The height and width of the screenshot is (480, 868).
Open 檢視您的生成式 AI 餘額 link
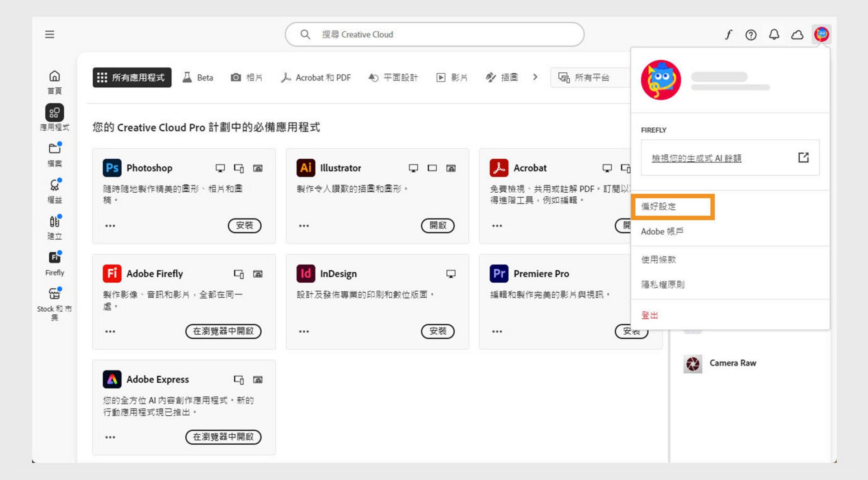pos(696,158)
